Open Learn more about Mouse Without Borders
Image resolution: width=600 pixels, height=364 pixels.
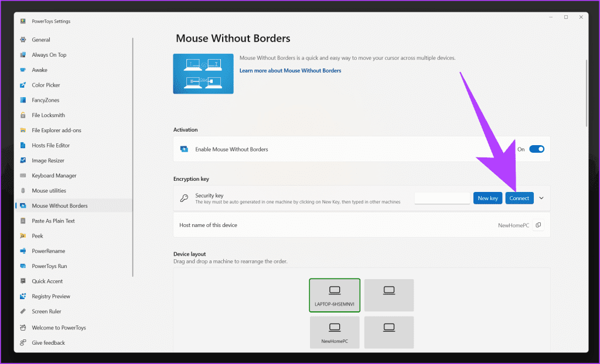point(290,71)
